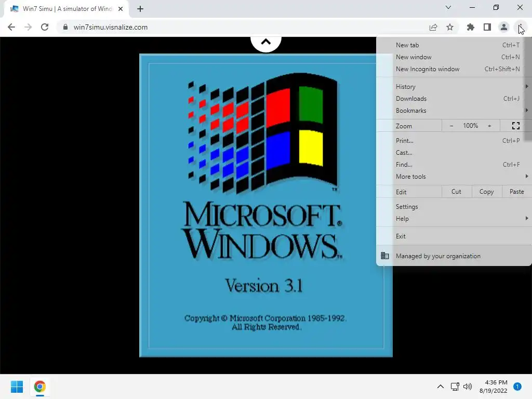Close the Win7 Simu tab

click(x=121, y=9)
